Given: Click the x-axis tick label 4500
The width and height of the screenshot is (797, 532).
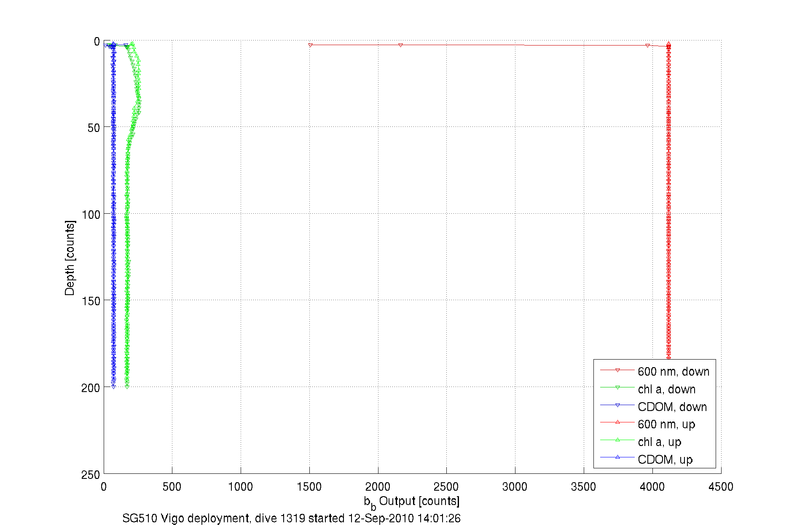Looking at the screenshot, I should point(721,487).
